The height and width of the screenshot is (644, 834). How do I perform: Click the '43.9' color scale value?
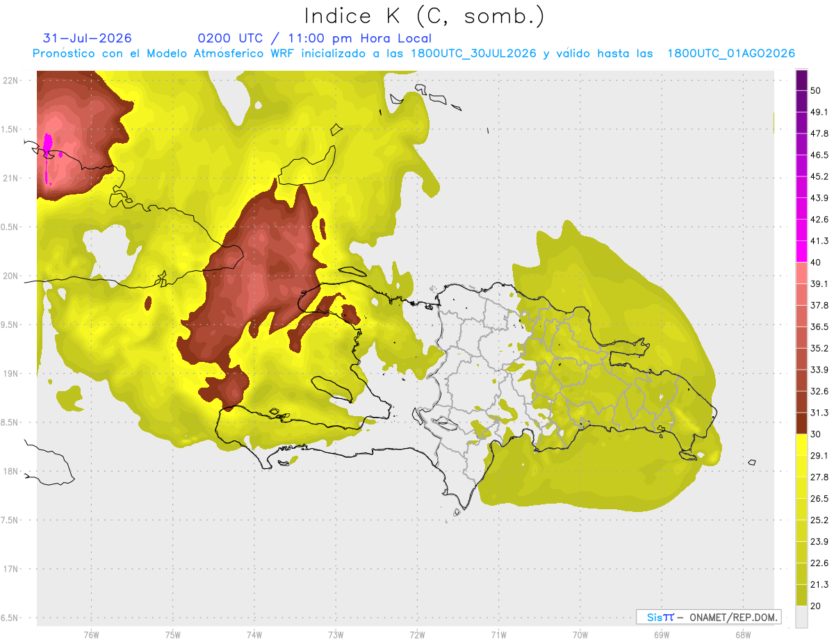click(819, 197)
